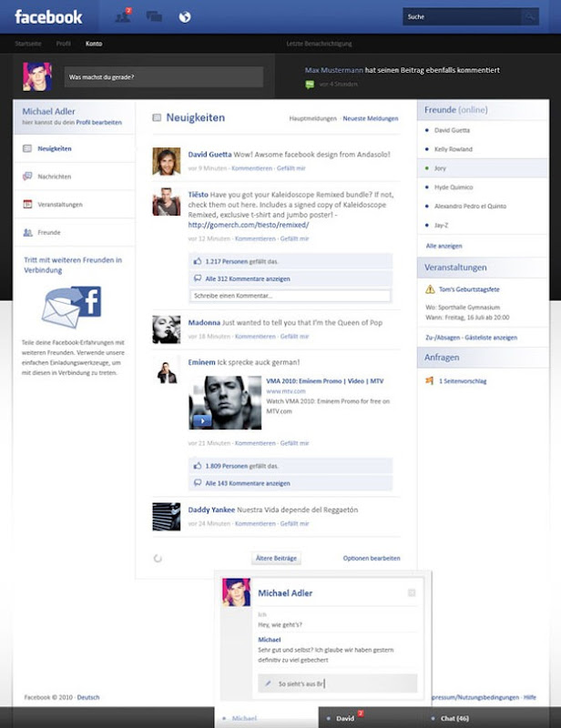Click the Veranstaltungen calendar sidebar icon

pos(27,204)
